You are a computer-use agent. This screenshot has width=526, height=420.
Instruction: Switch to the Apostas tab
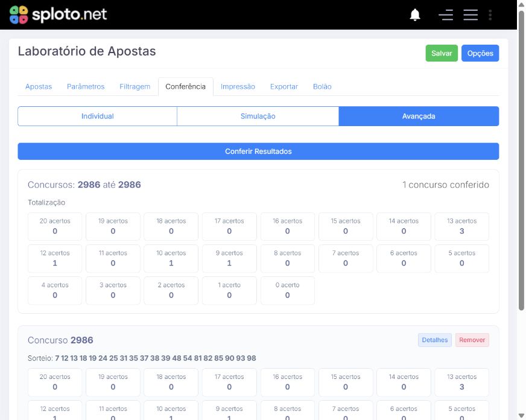tap(39, 86)
